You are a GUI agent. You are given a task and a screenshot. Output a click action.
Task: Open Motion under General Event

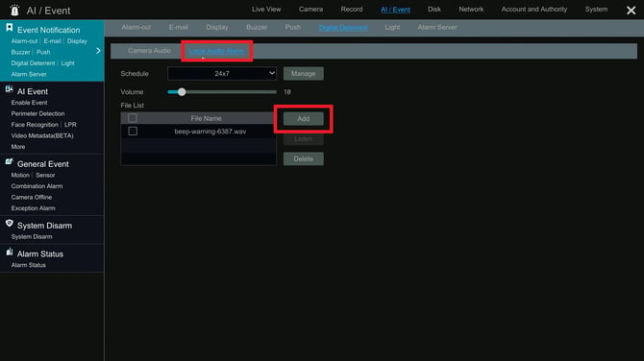(20, 175)
